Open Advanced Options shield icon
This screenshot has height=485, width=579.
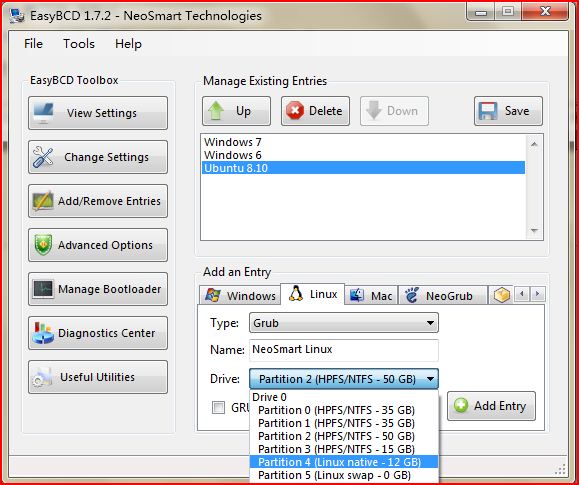tap(43, 245)
